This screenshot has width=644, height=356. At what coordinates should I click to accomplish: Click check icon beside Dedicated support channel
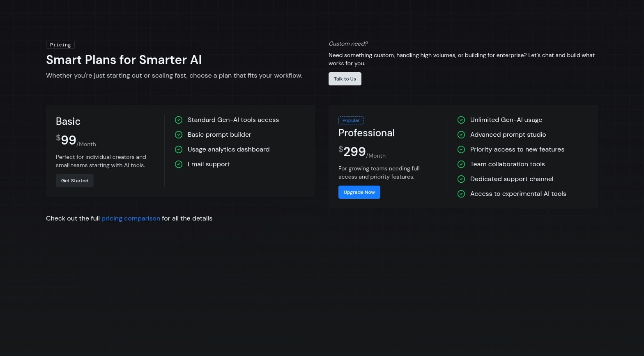click(461, 179)
